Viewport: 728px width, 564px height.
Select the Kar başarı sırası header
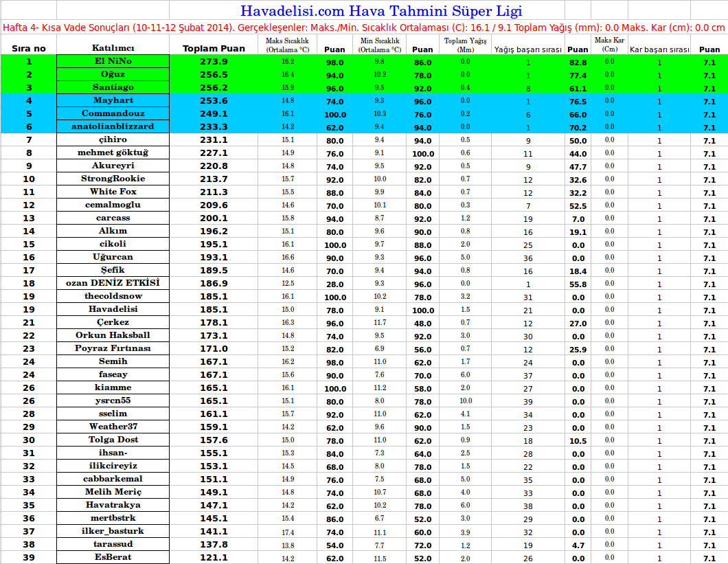(659, 49)
